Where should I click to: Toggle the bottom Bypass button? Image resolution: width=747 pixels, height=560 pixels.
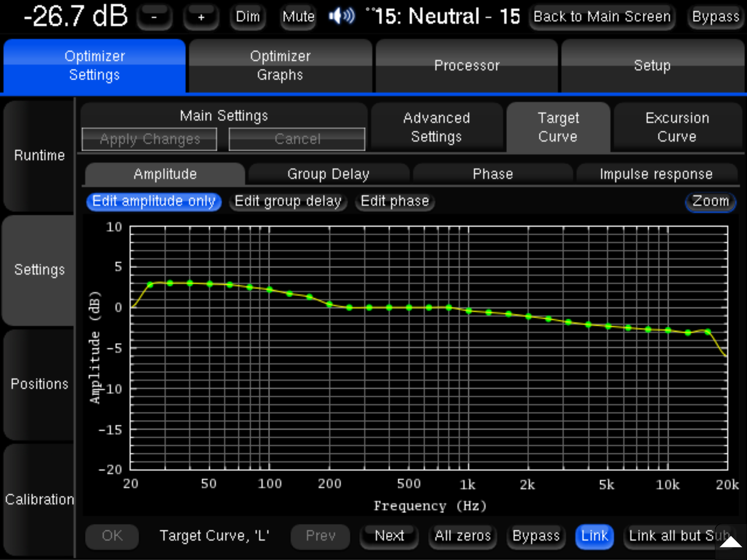click(536, 536)
